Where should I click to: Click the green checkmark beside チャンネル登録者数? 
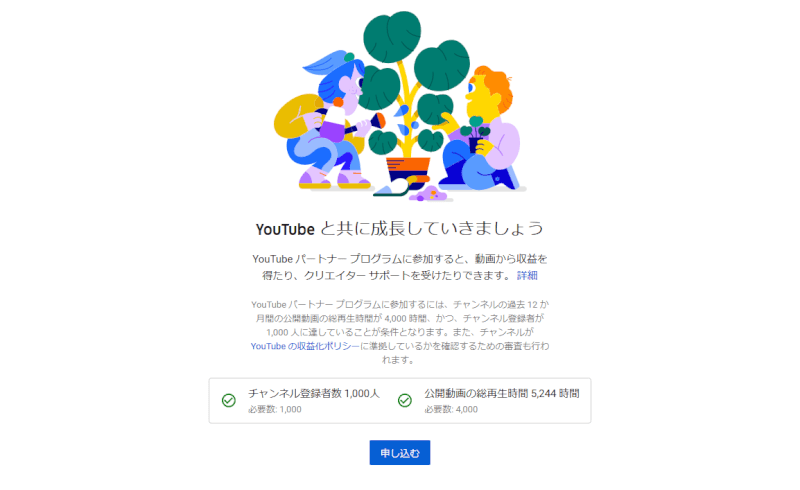pyautogui.click(x=229, y=401)
